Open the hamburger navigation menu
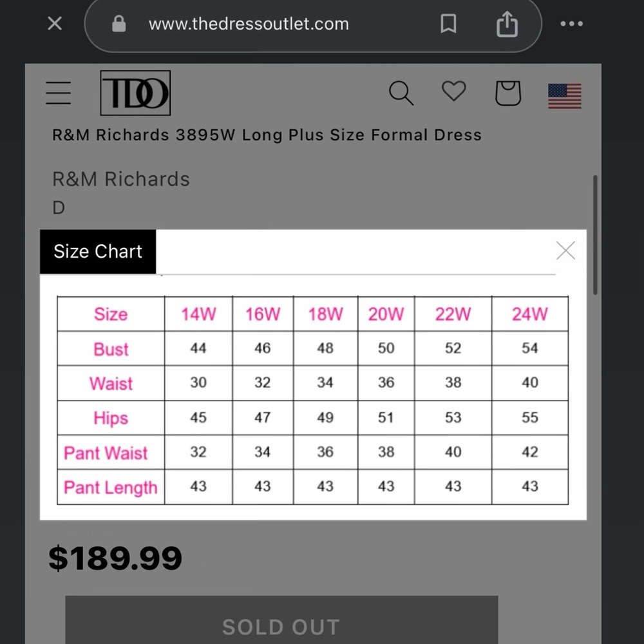This screenshot has height=644, width=644. tap(59, 93)
